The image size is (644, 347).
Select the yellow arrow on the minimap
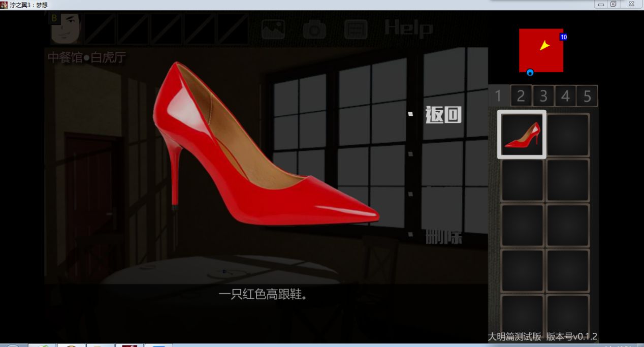click(544, 46)
